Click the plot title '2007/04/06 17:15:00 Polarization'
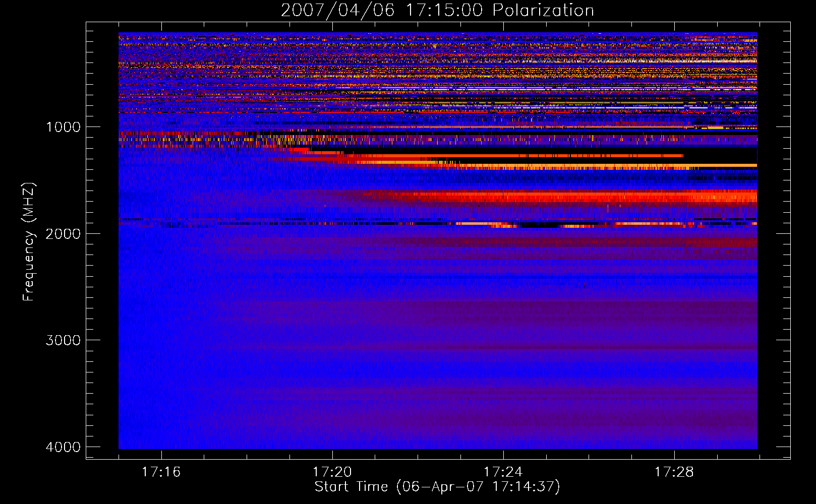 [437, 10]
